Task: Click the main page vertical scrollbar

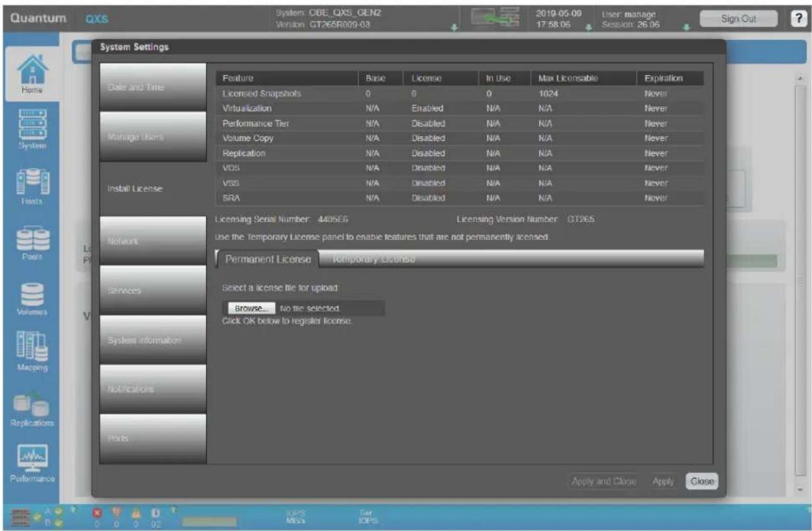Action: pyautogui.click(x=801, y=284)
